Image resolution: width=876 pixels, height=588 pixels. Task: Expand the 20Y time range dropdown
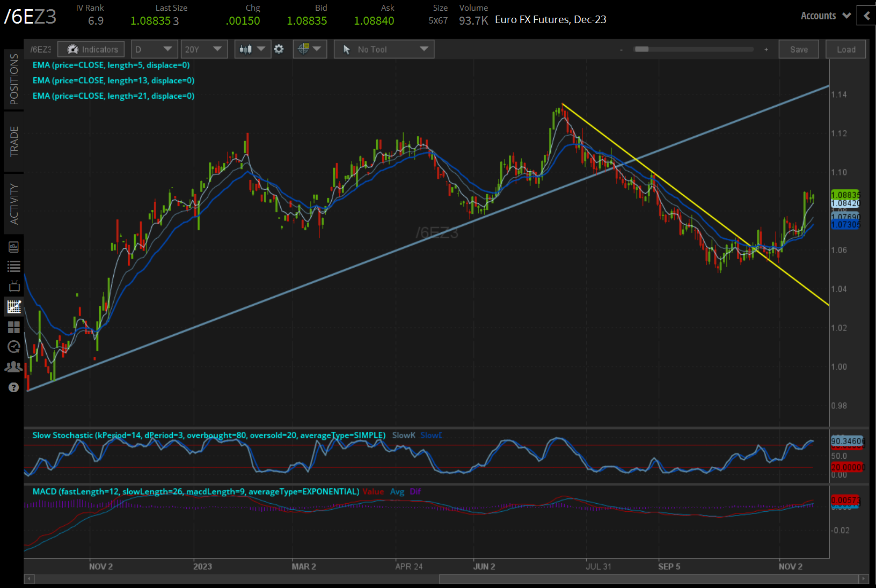point(203,49)
